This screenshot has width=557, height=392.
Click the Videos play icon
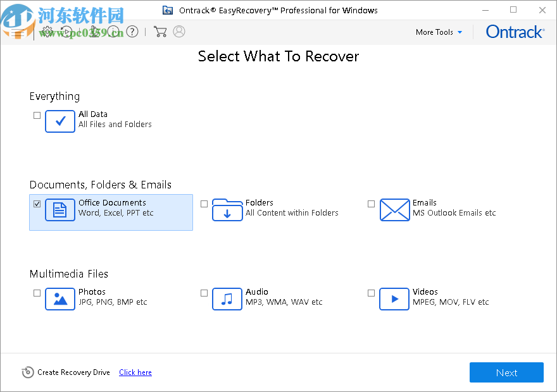[x=394, y=299]
